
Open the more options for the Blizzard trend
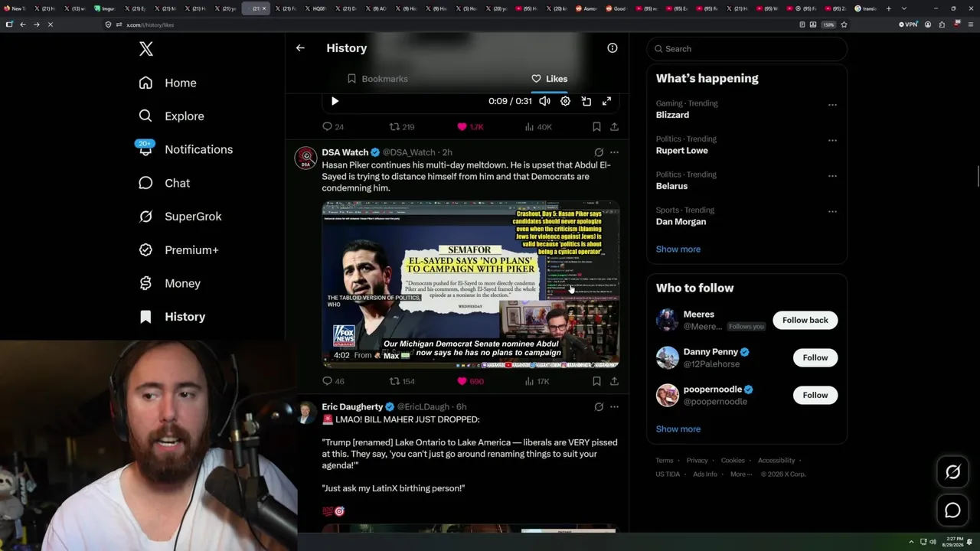[x=832, y=105]
